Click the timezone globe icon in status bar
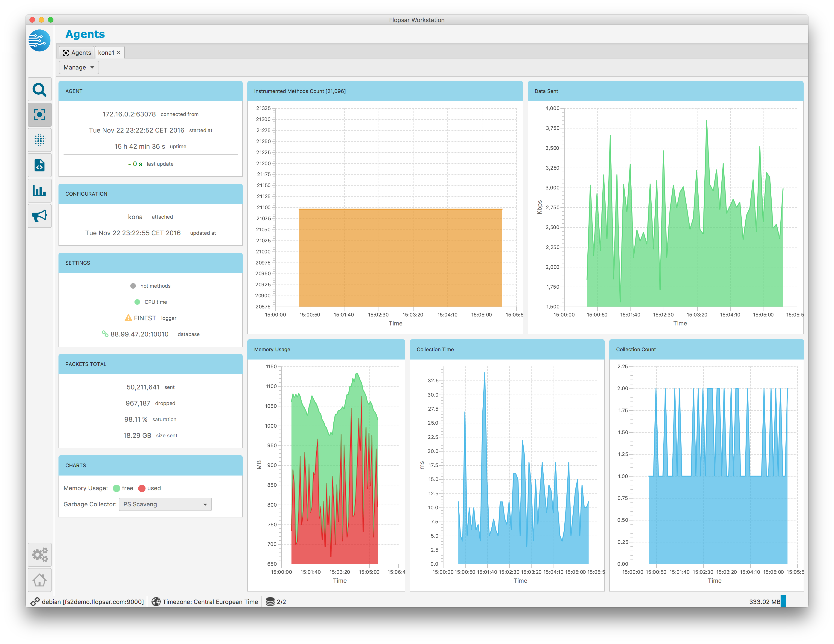This screenshot has height=644, width=834. click(156, 602)
